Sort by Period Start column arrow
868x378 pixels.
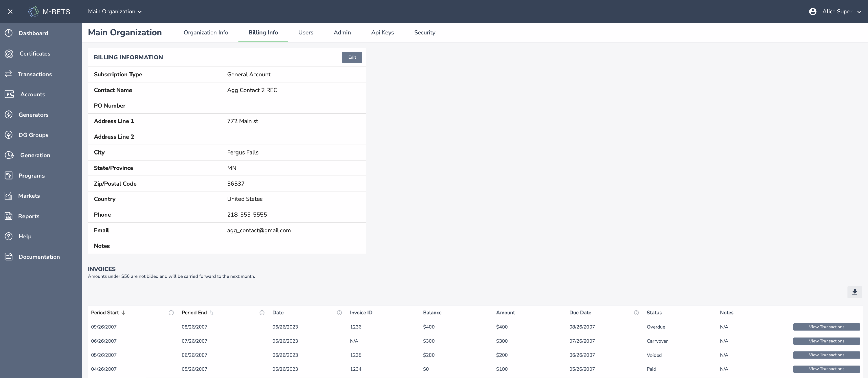pyautogui.click(x=124, y=313)
